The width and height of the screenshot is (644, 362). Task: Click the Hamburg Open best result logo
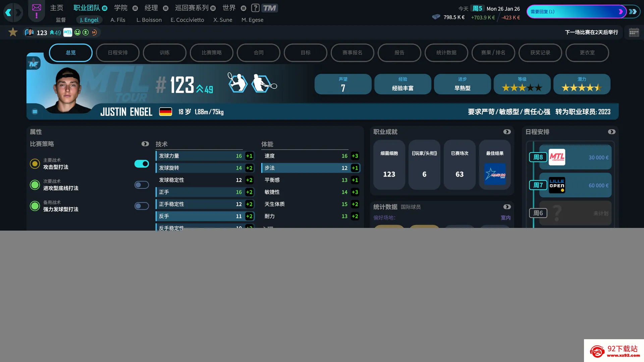click(495, 174)
